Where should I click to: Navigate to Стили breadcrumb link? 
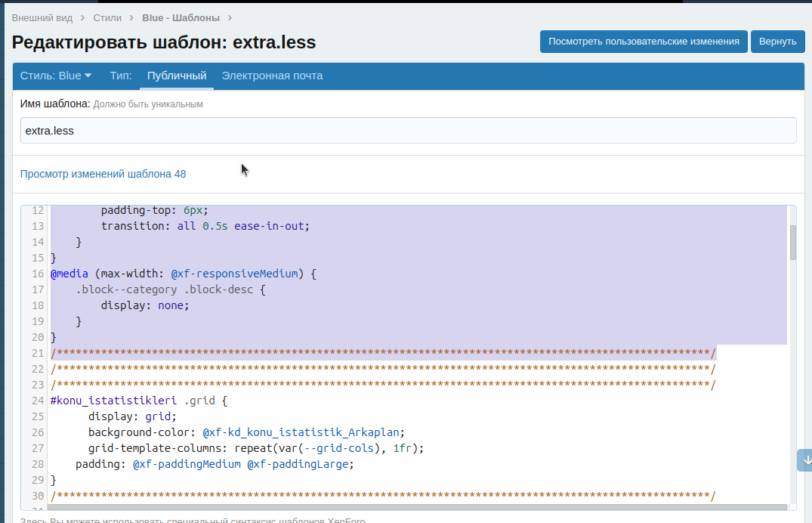coord(107,17)
